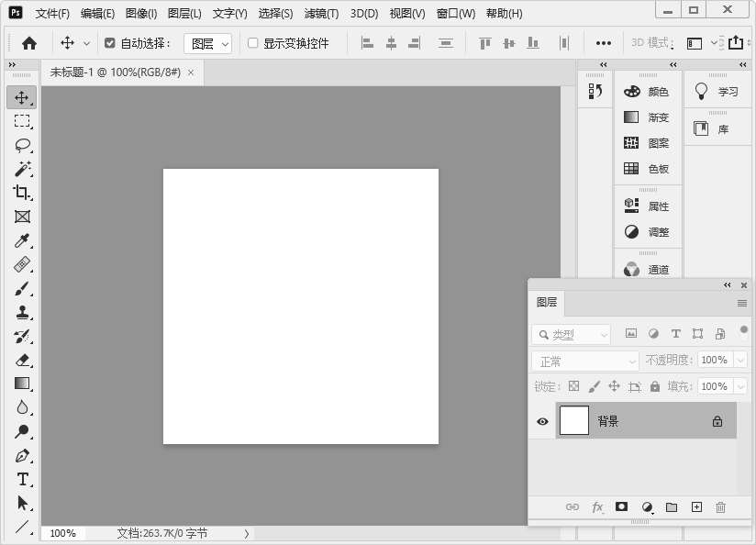Screen dimensions: 756x545
Task: Open the 学习 panel
Action: [x=717, y=92]
